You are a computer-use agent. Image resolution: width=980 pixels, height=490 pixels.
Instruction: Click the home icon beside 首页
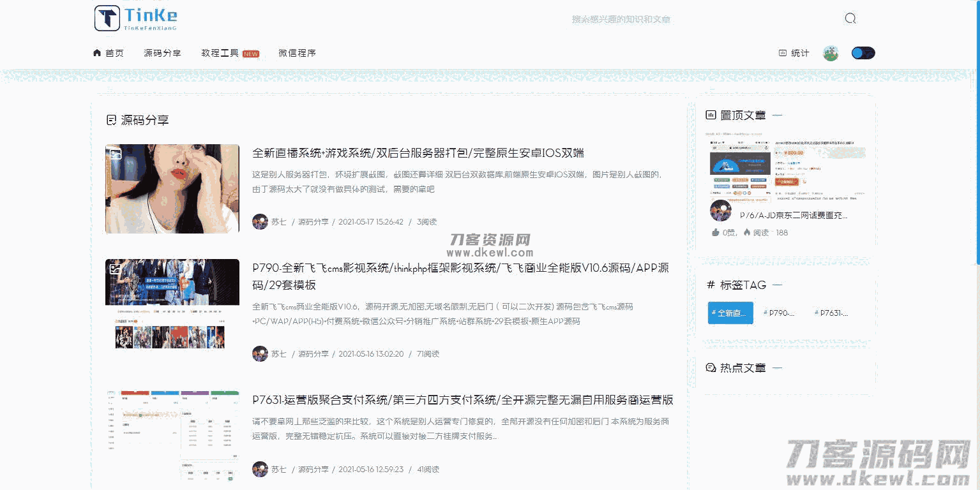click(x=97, y=53)
